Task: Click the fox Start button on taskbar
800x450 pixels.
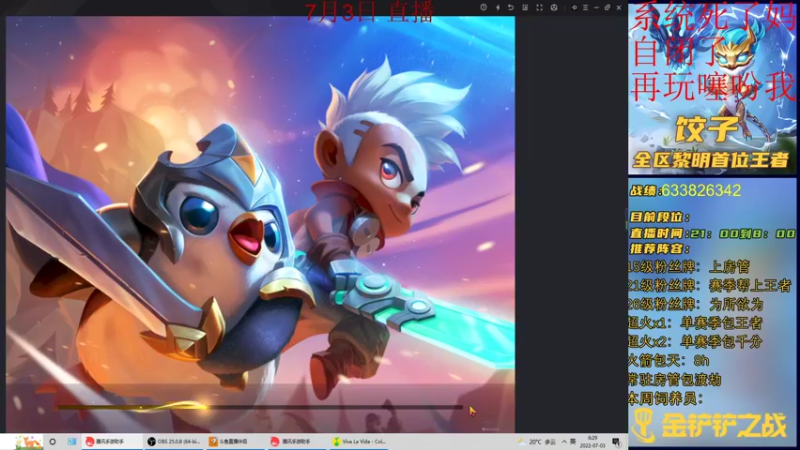Action: point(28,442)
